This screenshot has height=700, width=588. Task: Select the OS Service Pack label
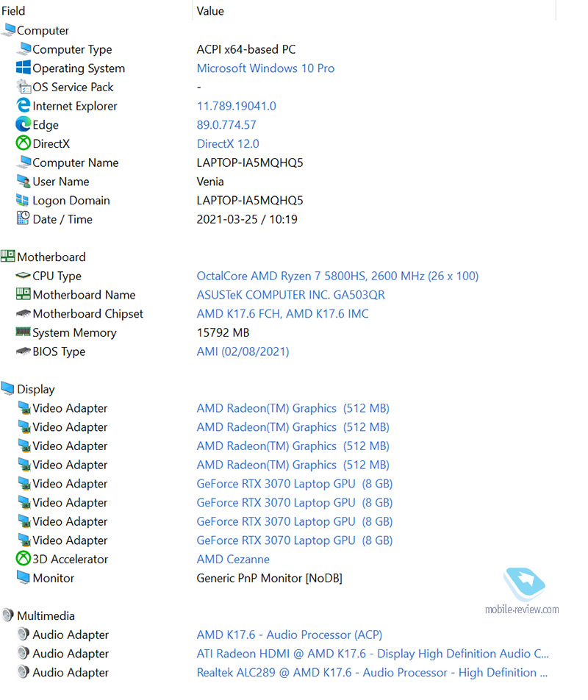click(73, 87)
